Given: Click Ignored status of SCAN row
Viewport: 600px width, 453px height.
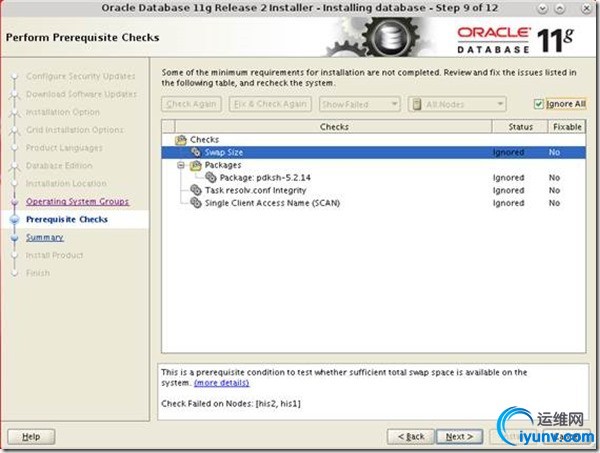Looking at the screenshot, I should (x=508, y=203).
